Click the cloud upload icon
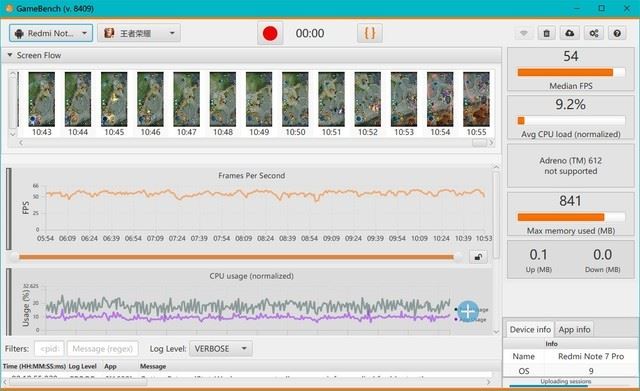640x391 pixels. [570, 33]
